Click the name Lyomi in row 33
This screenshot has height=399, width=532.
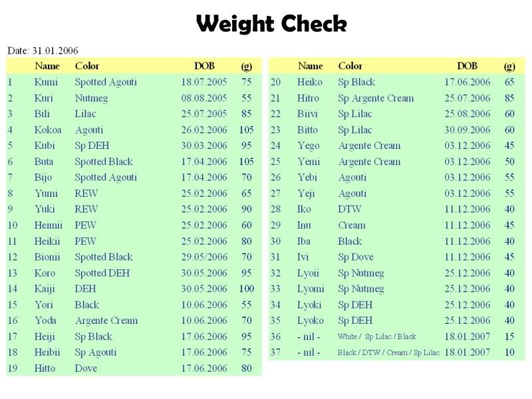[x=311, y=289]
